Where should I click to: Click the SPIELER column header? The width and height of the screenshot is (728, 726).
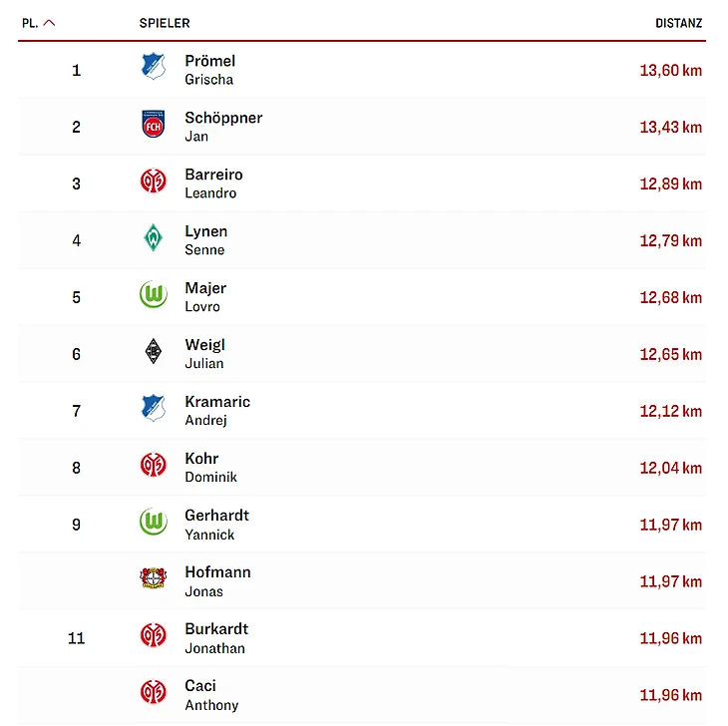(x=165, y=23)
